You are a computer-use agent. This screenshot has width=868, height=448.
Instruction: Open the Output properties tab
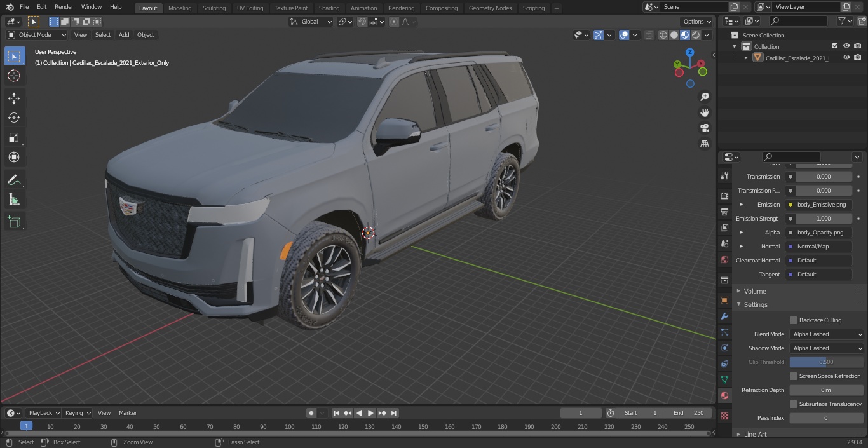pos(724,212)
